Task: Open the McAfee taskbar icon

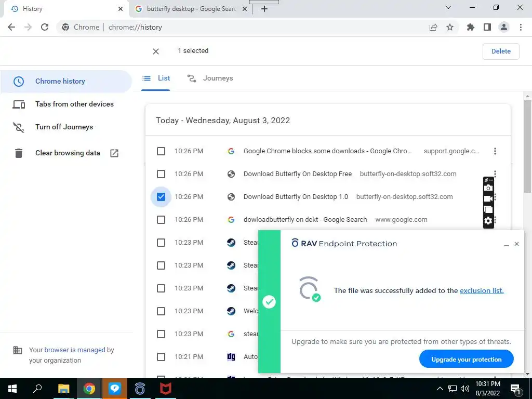Action: click(166, 389)
